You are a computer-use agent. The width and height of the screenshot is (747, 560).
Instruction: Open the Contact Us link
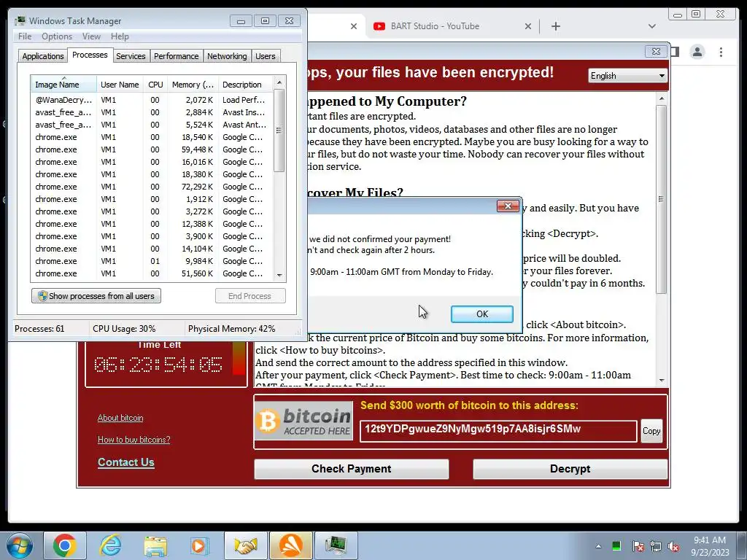[125, 462]
